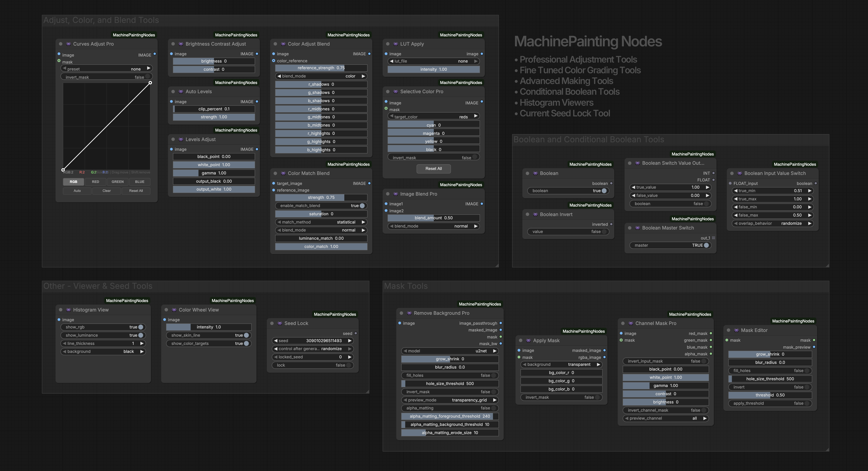
Task: Open preview_channel dropdown in Channel Mask Pro
Action: 666,418
